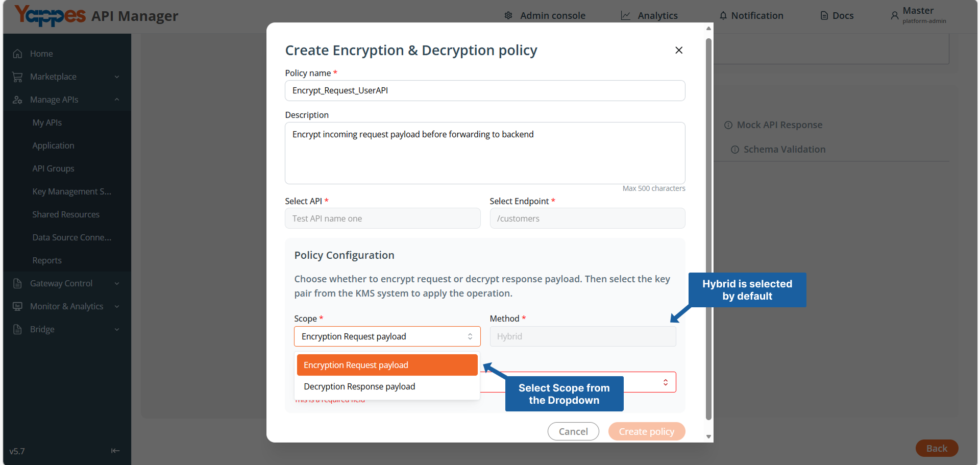
Task: Open Key Management sidebar item
Action: click(x=71, y=191)
